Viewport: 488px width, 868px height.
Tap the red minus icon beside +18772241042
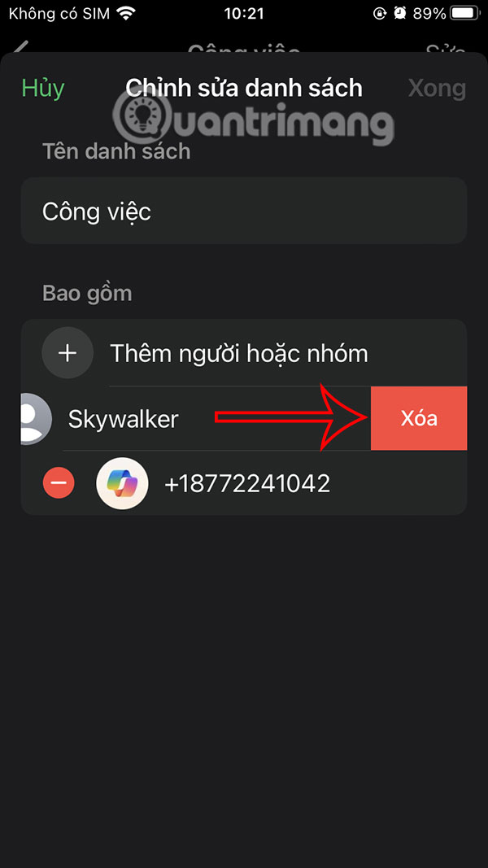(x=59, y=483)
